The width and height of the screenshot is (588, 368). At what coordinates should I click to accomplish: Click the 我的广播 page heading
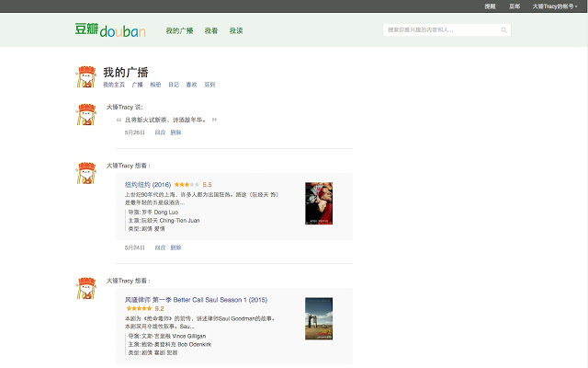126,72
